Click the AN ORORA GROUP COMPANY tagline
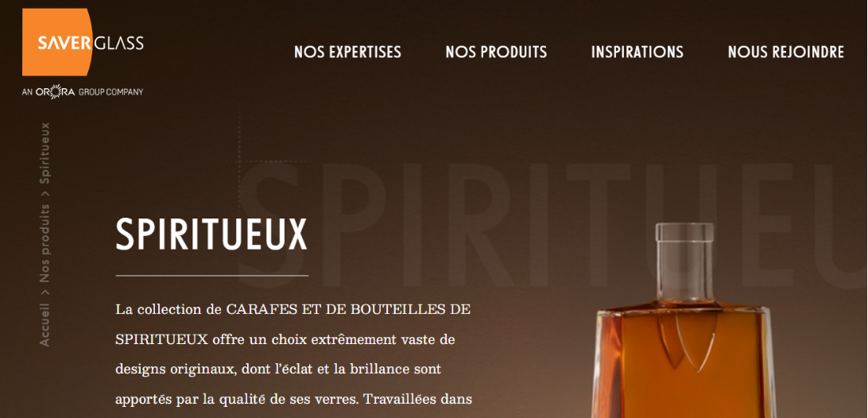Screen dimensions: 868x418 83,92
